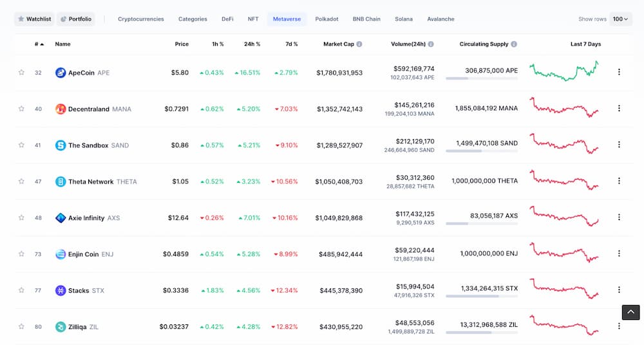Switch to the DeFi tab
The width and height of the screenshot is (644, 345).
click(x=227, y=19)
